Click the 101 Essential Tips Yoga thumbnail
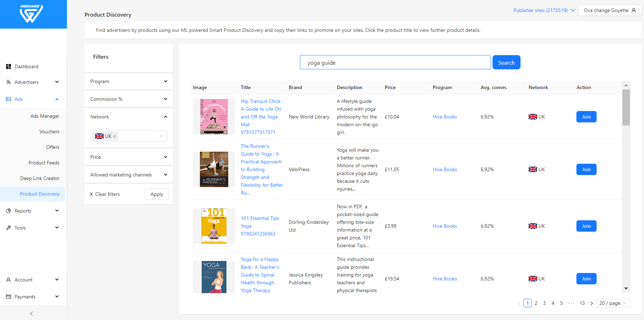This screenshot has height=320, width=644. (214, 226)
